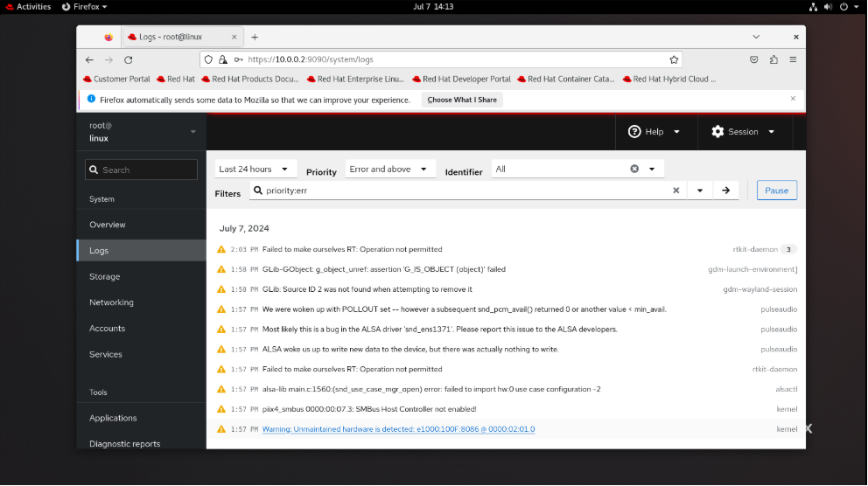
Task: Expand the Last 24 hours dropdown
Action: [255, 169]
